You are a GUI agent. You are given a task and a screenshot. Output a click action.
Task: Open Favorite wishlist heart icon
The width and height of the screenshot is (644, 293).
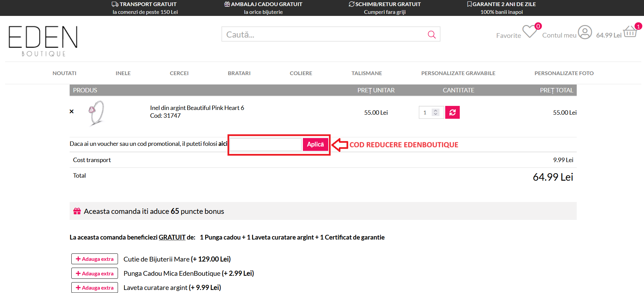point(529,32)
